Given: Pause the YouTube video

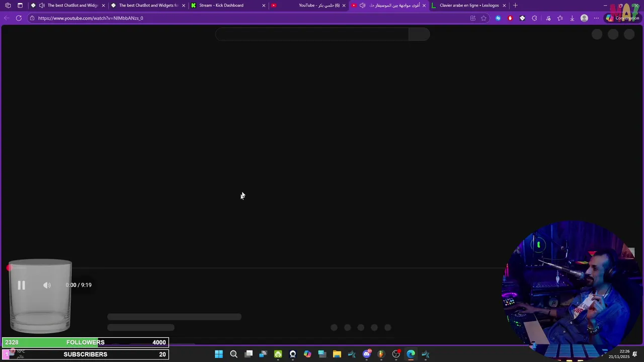Looking at the screenshot, I should point(21,285).
